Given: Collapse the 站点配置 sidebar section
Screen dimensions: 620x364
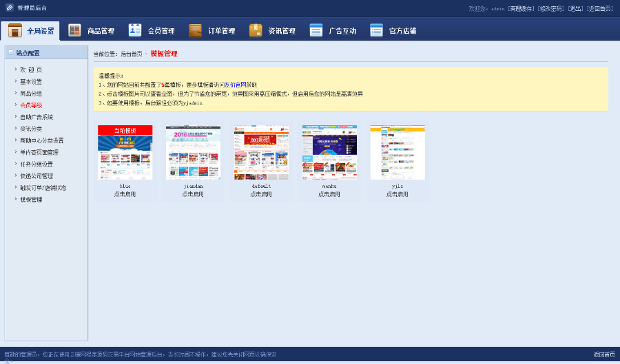Looking at the screenshot, I should coord(10,52).
